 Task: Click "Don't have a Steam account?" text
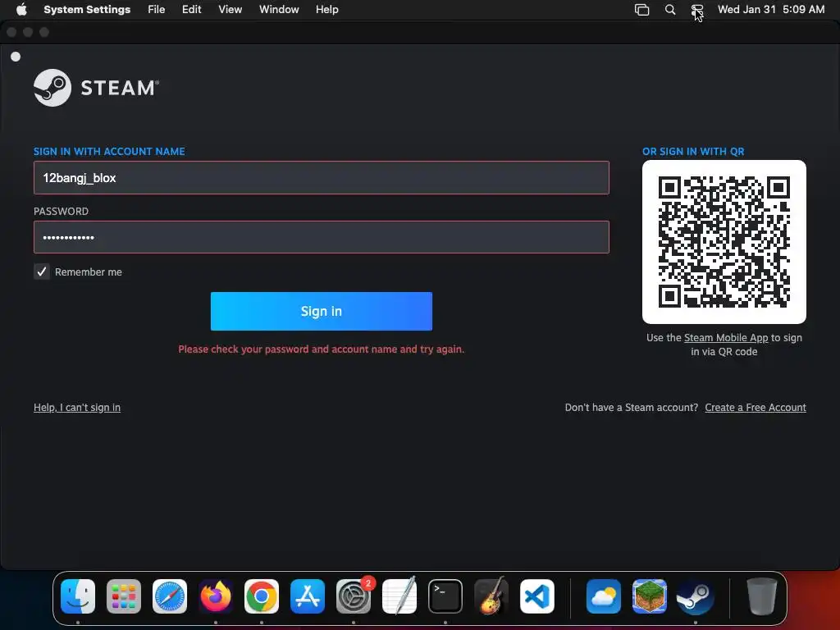(x=632, y=407)
